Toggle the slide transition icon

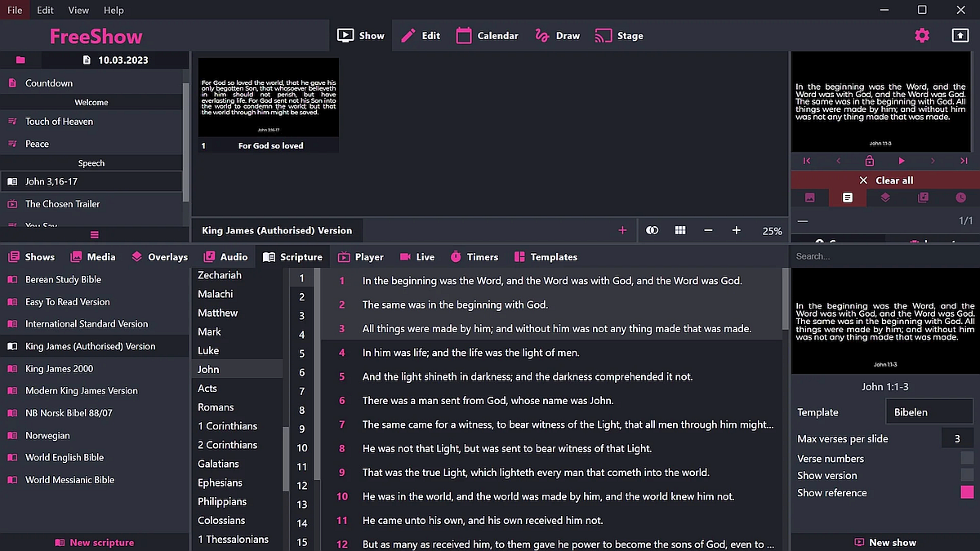[x=652, y=230]
